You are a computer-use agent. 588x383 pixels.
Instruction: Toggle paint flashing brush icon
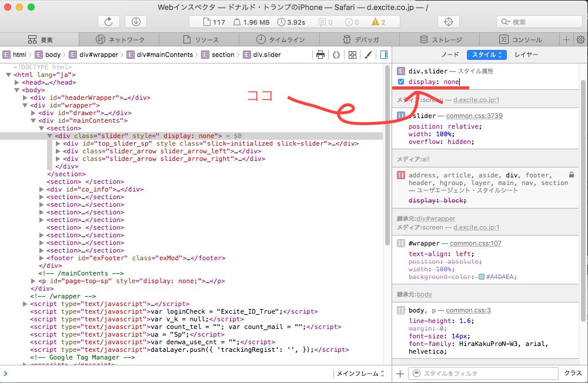tap(368, 55)
